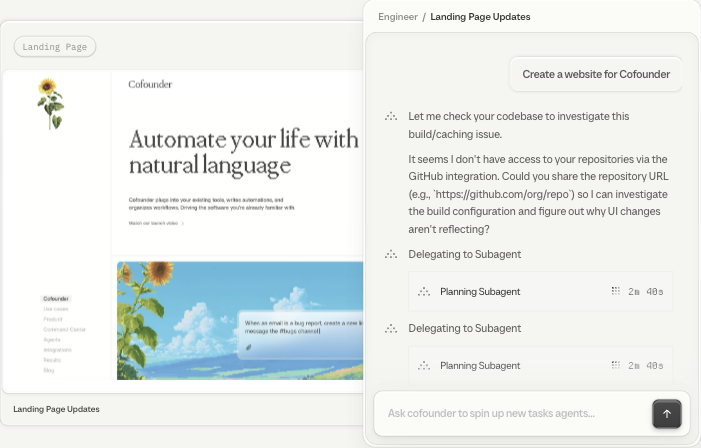Screen dimensions: 701x448
Task: Open 'Blog' in preview navigation
Action: click(49, 370)
